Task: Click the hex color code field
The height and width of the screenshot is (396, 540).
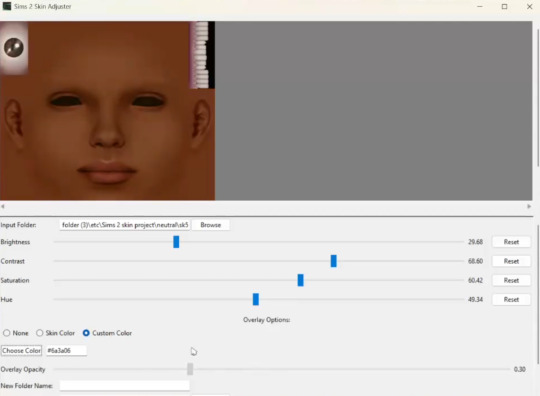Action: (x=66, y=351)
